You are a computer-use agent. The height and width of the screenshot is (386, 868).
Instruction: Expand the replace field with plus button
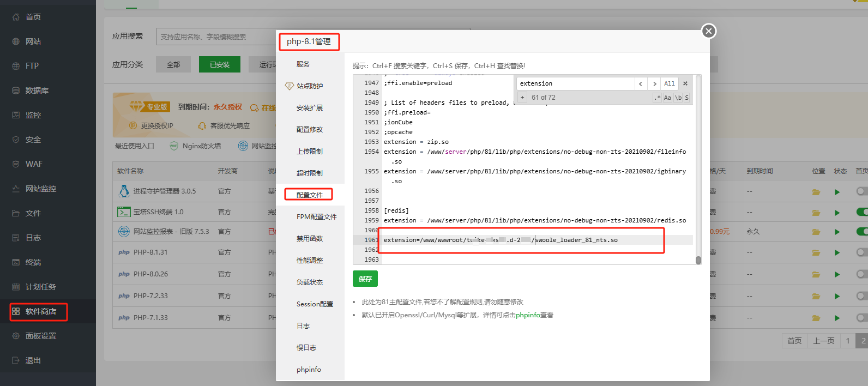[x=522, y=98]
